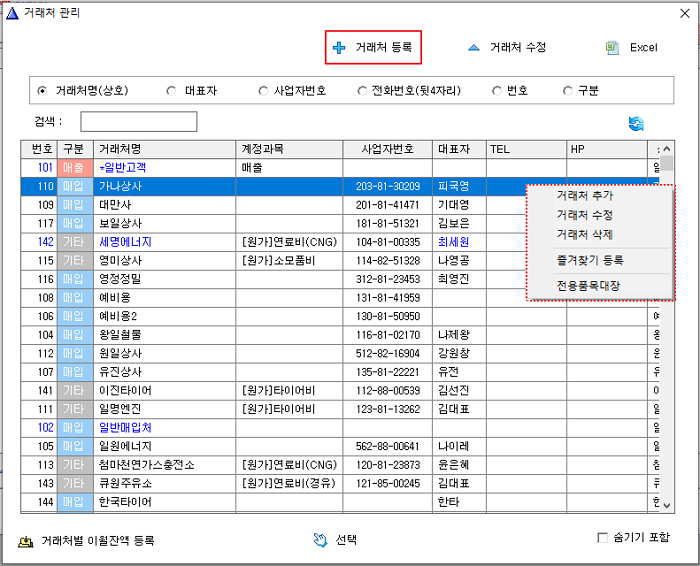Viewport: 700px width, 566px height.
Task: Select the 대표자 search radio button
Action: (x=171, y=91)
